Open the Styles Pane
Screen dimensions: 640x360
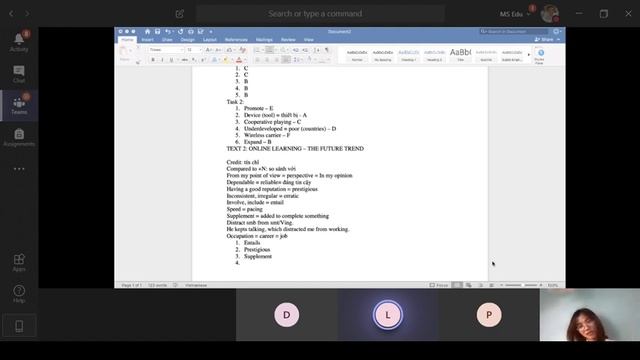point(540,56)
